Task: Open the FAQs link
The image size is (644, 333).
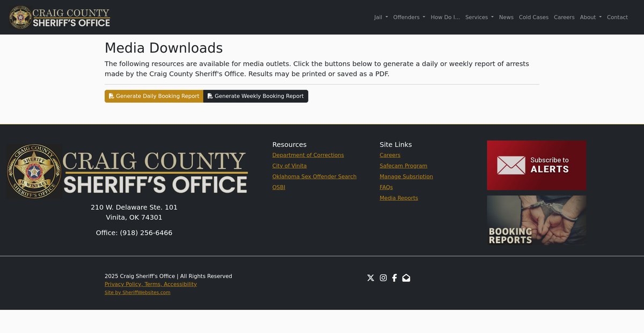Action: click(386, 187)
